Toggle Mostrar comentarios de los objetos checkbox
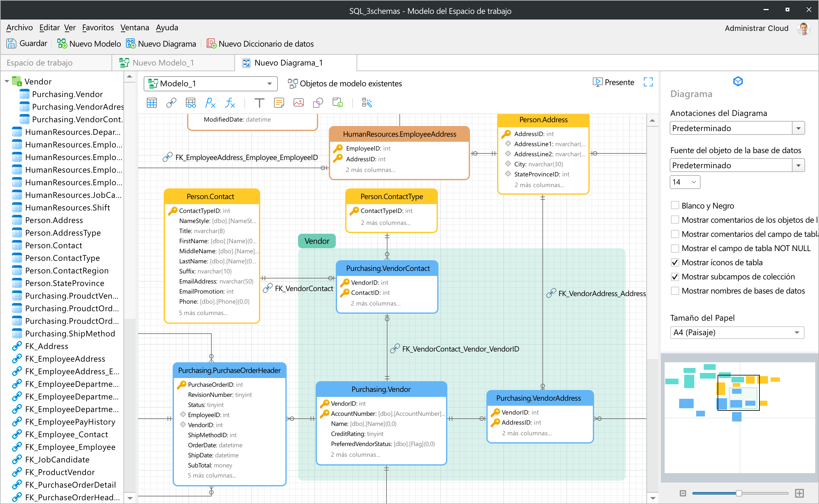The height and width of the screenshot is (504, 819). 675,220
